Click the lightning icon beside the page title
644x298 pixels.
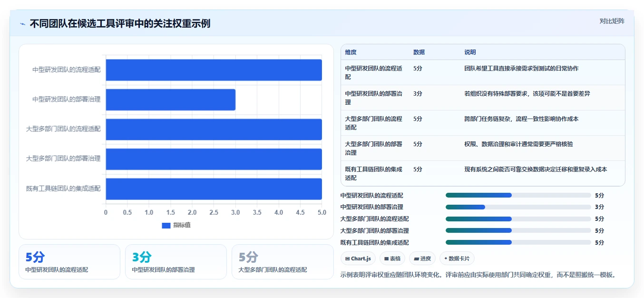tap(23, 24)
